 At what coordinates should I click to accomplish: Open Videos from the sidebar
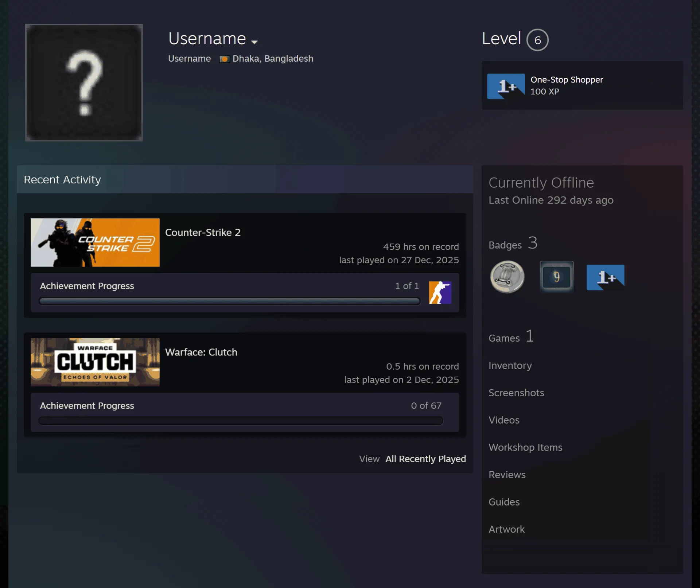click(x=504, y=420)
